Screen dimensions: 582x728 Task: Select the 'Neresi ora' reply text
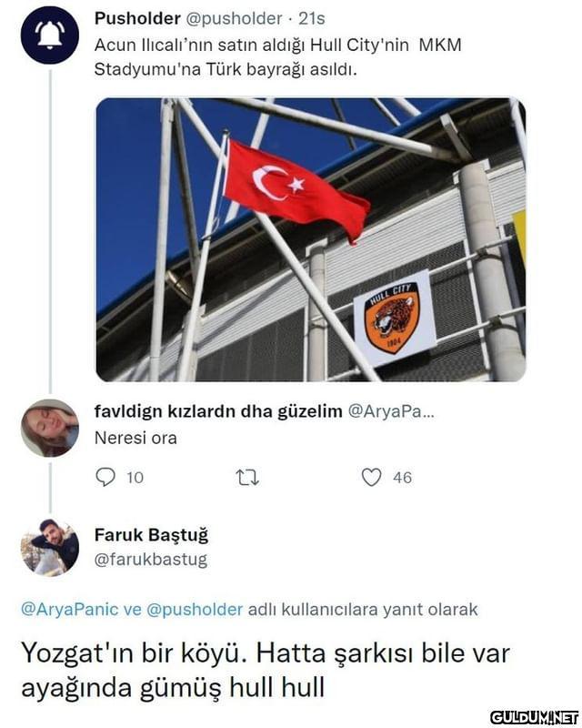pos(135,438)
